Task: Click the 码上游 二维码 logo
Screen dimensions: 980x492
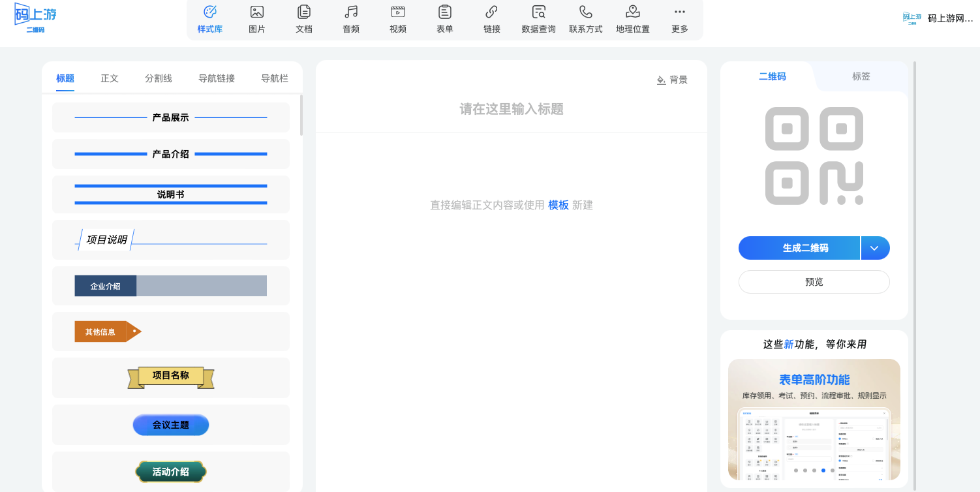Action: click(35, 18)
